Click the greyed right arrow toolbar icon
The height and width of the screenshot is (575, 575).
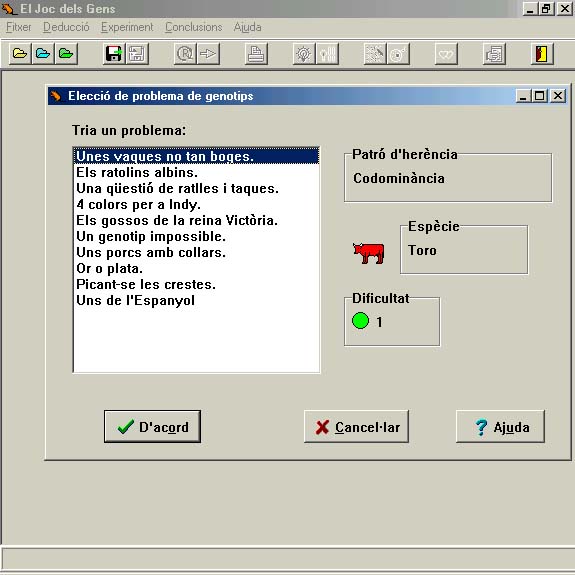click(x=208, y=54)
